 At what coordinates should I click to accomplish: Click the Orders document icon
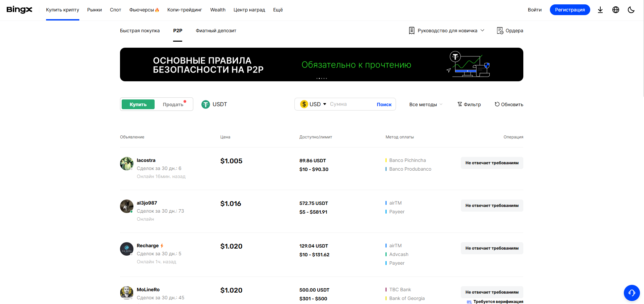click(500, 31)
